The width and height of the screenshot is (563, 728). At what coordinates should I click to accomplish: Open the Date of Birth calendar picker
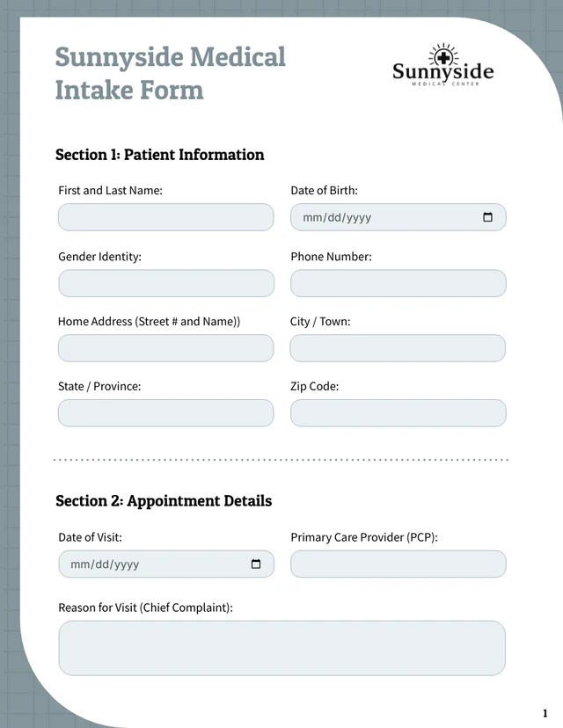coord(487,217)
